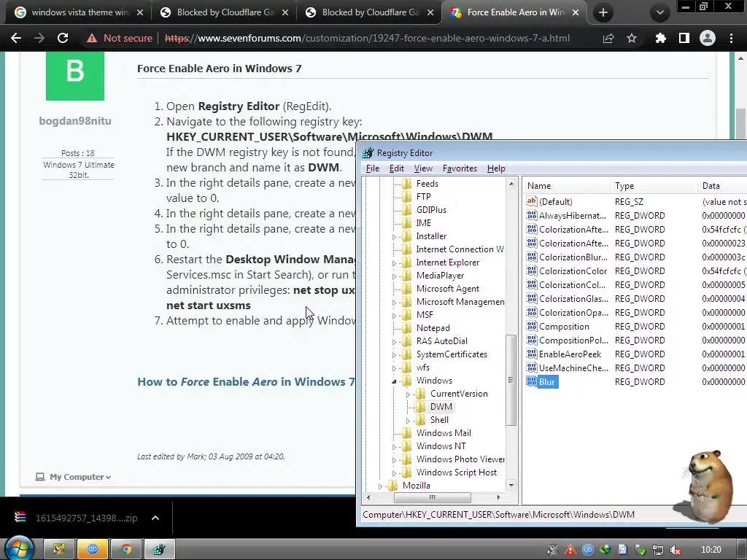Toggle the Chrome side panel icon

pyautogui.click(x=684, y=38)
